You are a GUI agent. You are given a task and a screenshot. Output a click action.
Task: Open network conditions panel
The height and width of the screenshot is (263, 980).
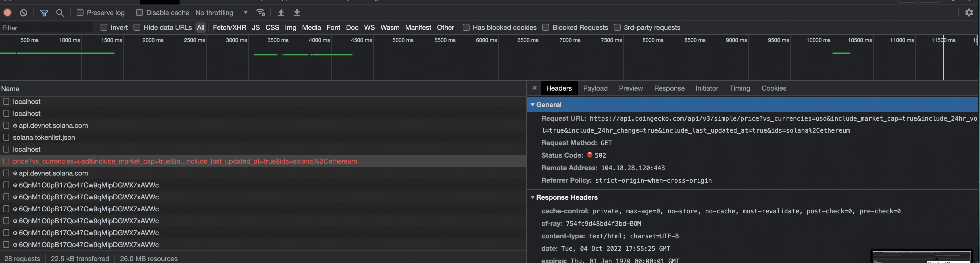coord(261,12)
